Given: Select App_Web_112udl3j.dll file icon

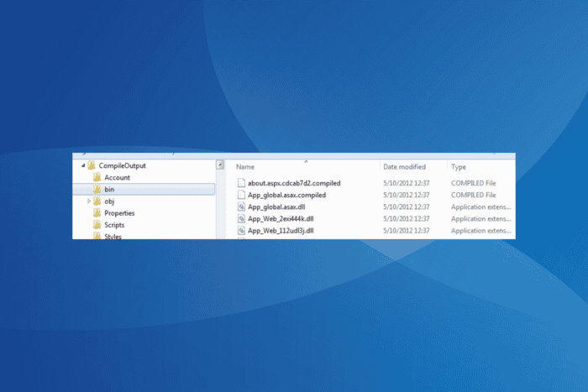Looking at the screenshot, I should (241, 231).
